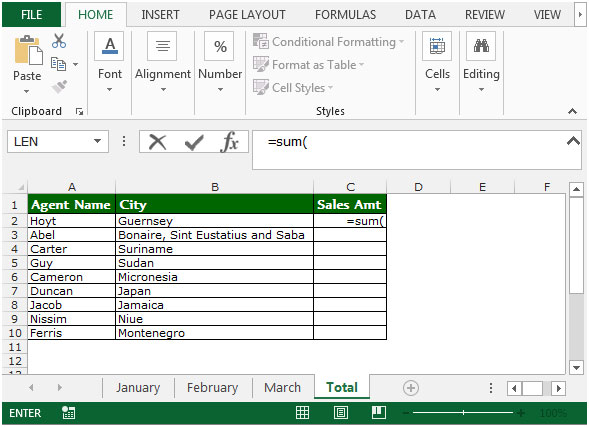
Task: Open the FILE tab
Action: (32, 15)
